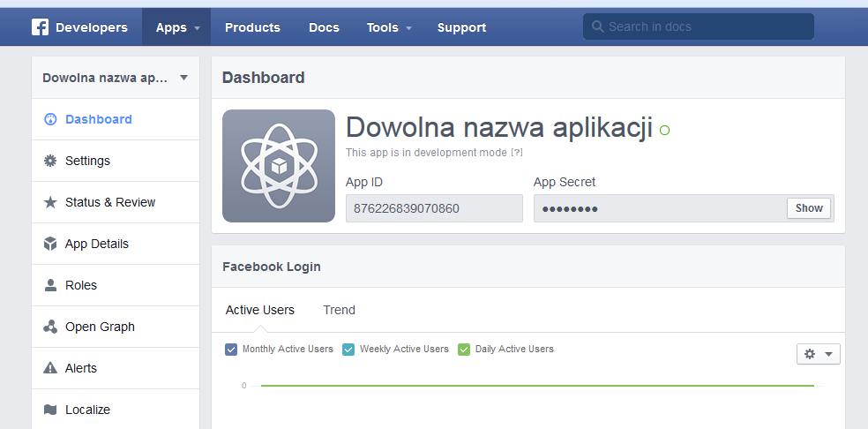Image resolution: width=868 pixels, height=429 pixels.
Task: Select the Status & Review star icon
Action: (x=50, y=202)
